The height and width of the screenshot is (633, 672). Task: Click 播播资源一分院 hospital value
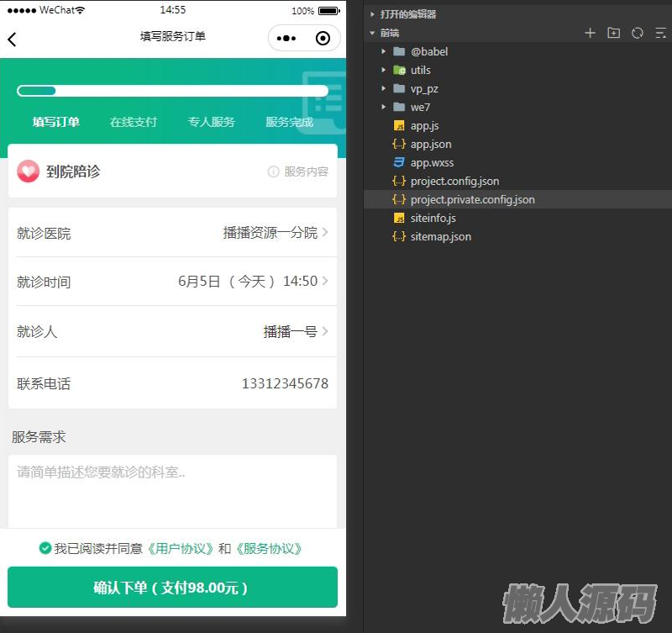point(270,233)
